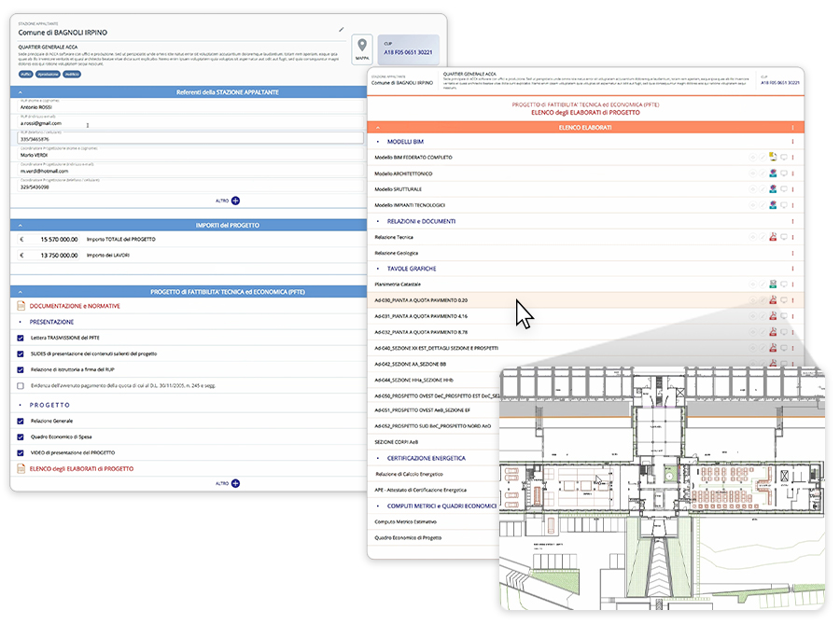Open the file icon for Modello IMPIANTI TECNOLOGICI
Image resolution: width=840 pixels, height=624 pixels.
pos(773,205)
